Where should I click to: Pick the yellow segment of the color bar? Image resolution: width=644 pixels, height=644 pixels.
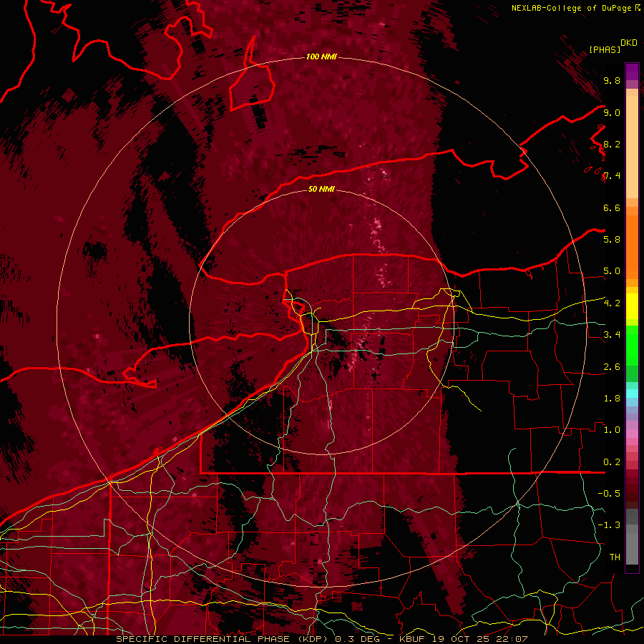click(632, 306)
